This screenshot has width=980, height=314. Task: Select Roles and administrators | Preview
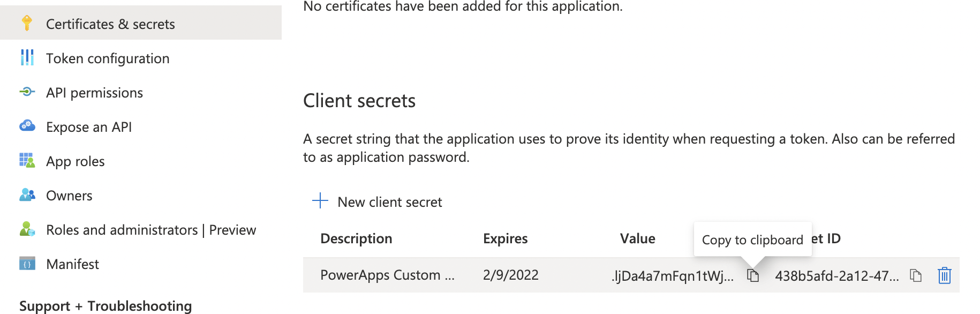[151, 230]
